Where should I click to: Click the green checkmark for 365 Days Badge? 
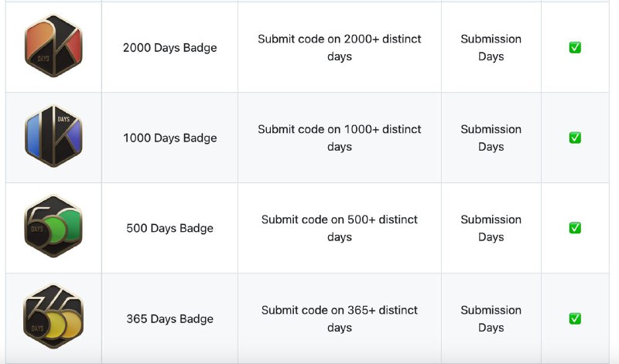click(x=575, y=318)
